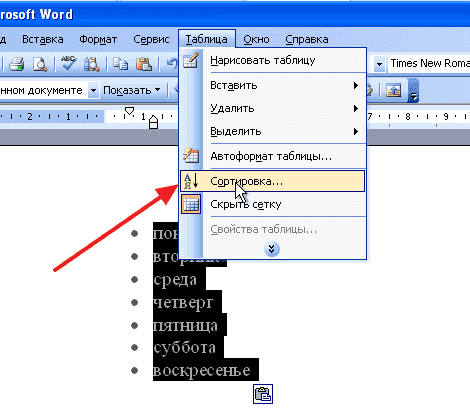The height and width of the screenshot is (410, 470).
Task: Click the Draw Table pencil icon in the menu
Action: 191,60
